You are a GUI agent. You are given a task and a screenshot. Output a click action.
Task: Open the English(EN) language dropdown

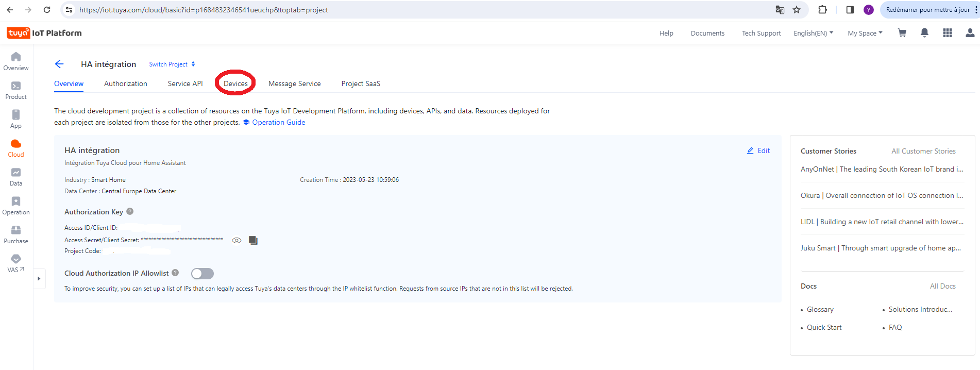[814, 33]
